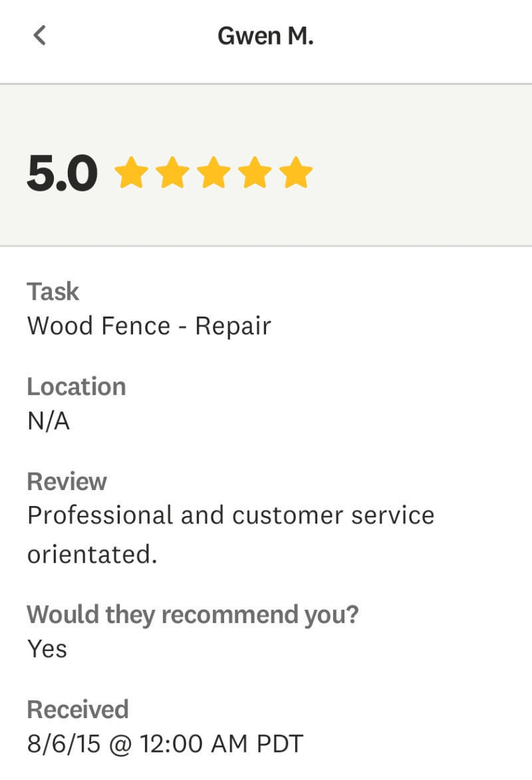The width and height of the screenshot is (532, 780).
Task: Tap the back arrow icon
Action: [40, 35]
